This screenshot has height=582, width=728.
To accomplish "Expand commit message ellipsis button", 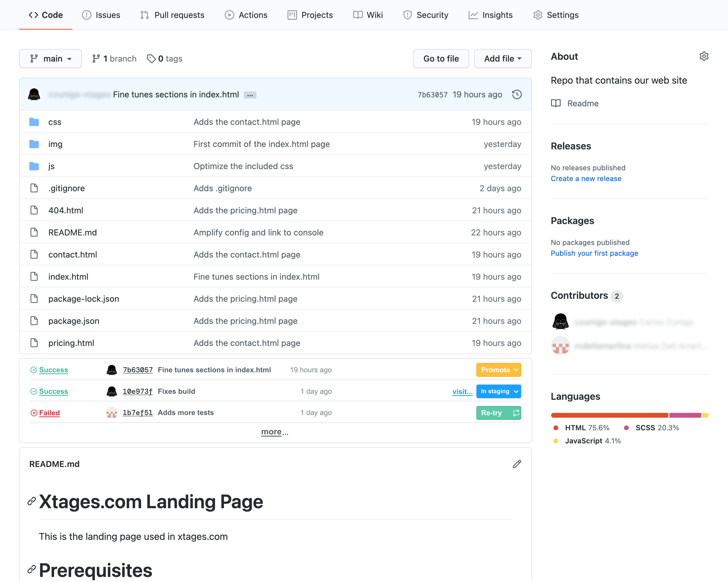I will [x=250, y=95].
